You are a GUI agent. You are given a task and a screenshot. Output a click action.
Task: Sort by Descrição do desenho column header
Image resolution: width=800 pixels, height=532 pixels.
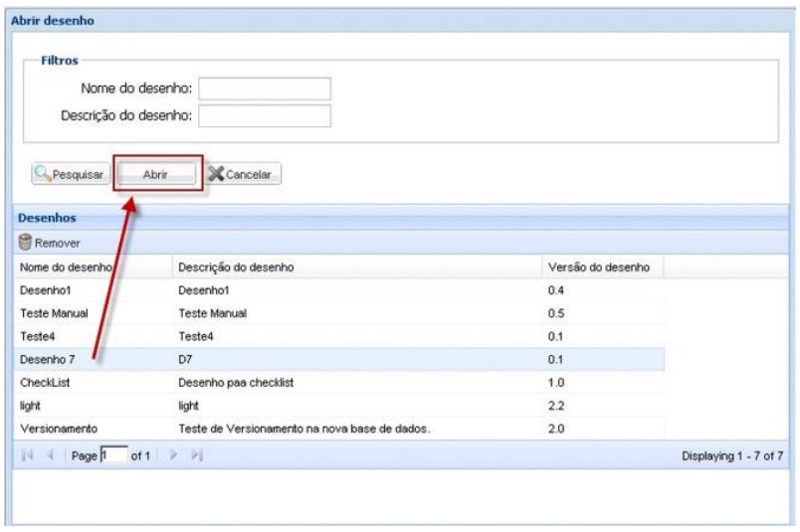[235, 267]
